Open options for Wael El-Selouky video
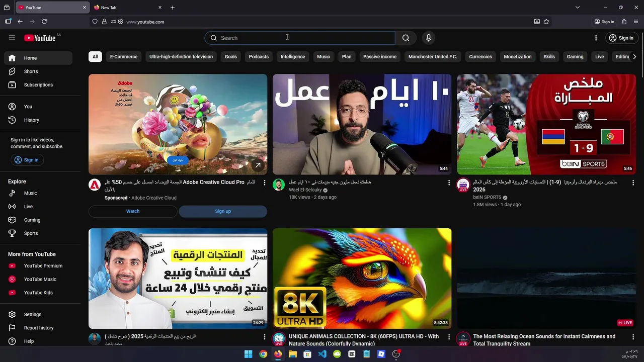This screenshot has height=362, width=644. [x=449, y=183]
